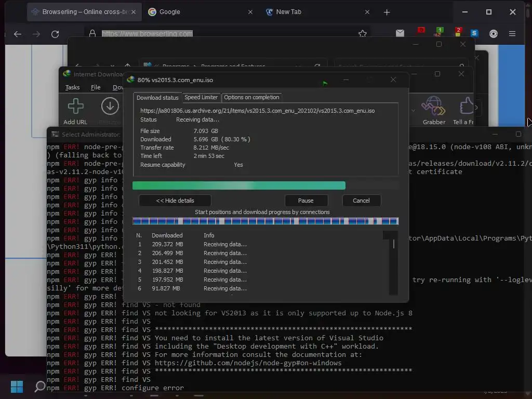Close the Browserling tab
This screenshot has width=532, height=399.
134,12
